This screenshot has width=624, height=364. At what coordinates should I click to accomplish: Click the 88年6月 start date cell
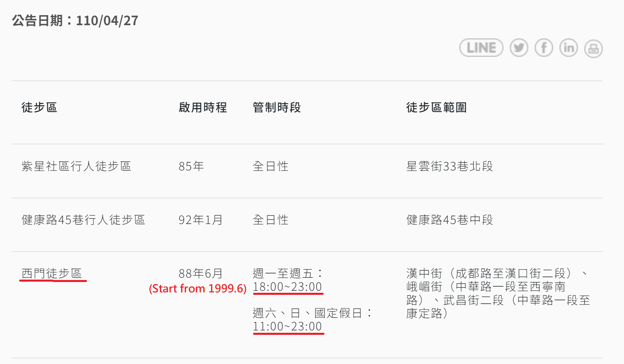tap(201, 273)
